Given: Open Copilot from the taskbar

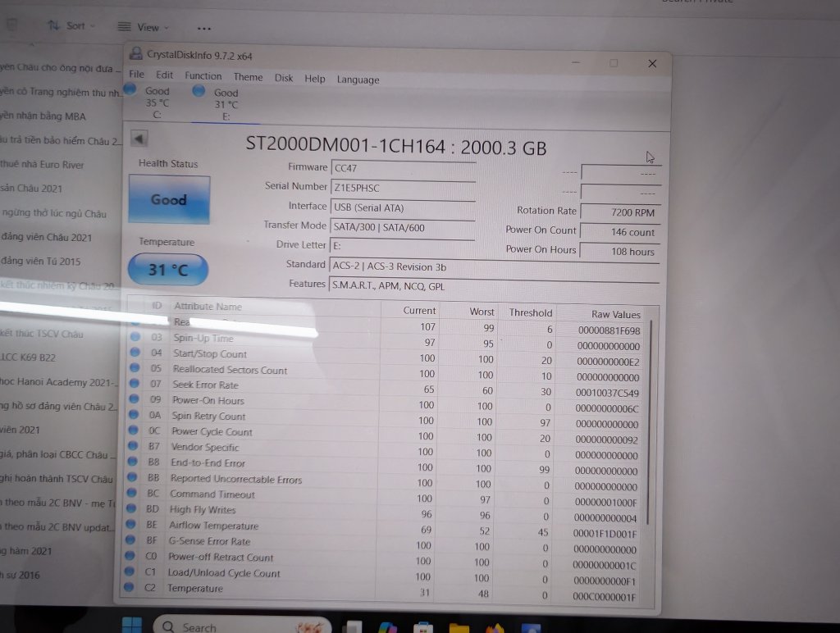Looking at the screenshot, I should click(x=388, y=627).
